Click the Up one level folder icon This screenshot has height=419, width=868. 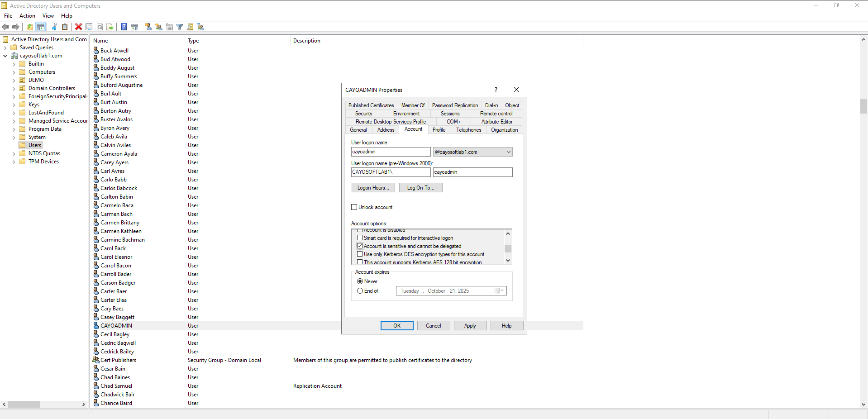coord(30,27)
